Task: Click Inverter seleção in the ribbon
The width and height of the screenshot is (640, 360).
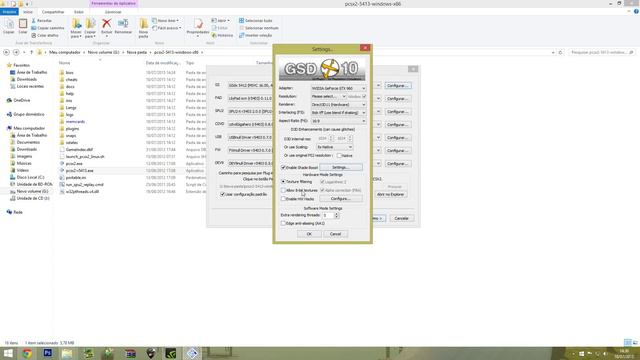Action: coord(255,35)
